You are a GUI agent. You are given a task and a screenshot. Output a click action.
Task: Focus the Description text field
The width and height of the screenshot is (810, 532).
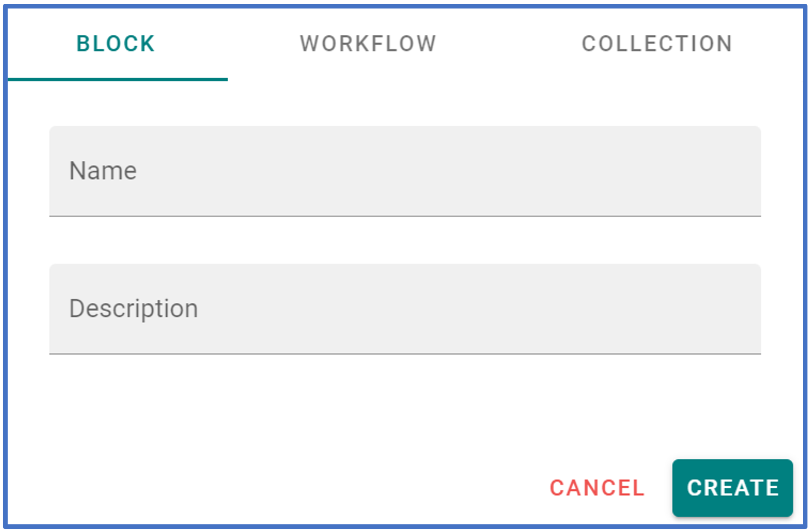[x=404, y=309]
